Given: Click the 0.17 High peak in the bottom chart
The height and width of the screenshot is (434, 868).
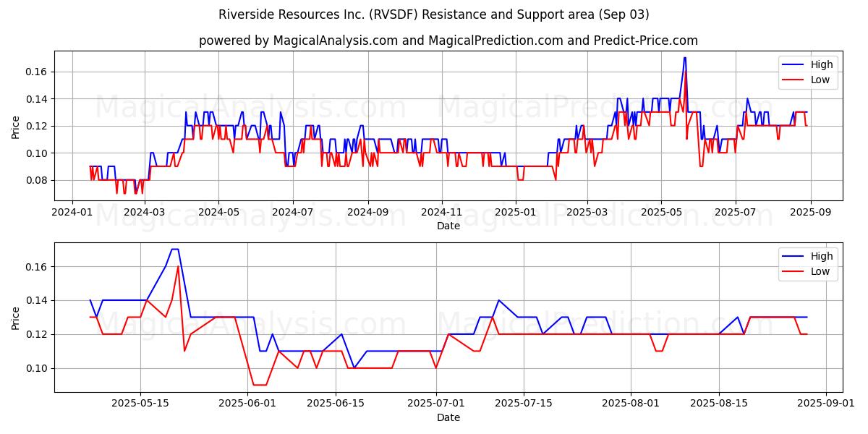Looking at the screenshot, I should tap(174, 250).
